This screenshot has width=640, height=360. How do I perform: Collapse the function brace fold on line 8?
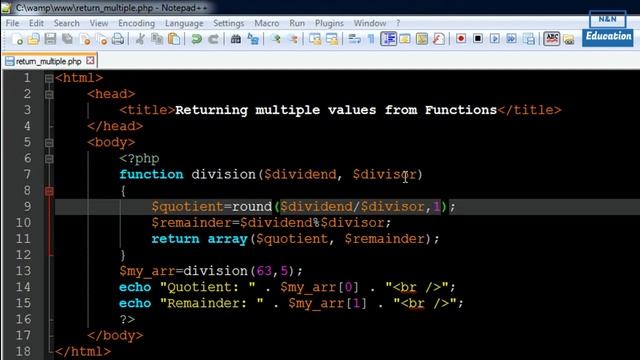coord(49,191)
